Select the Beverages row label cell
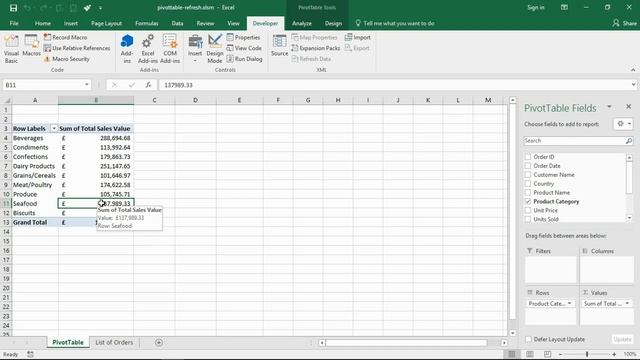This screenshot has height=360, width=640. pyautogui.click(x=35, y=138)
